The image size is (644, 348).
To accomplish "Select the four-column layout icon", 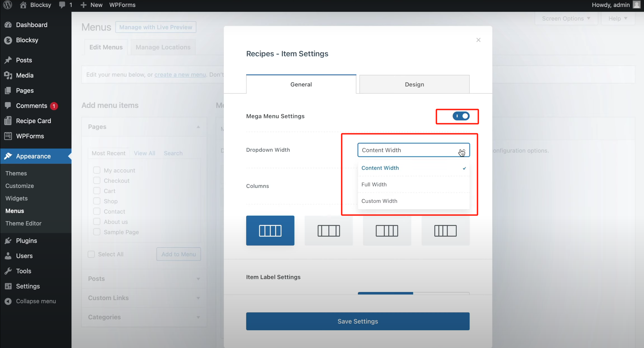I will 270,230.
